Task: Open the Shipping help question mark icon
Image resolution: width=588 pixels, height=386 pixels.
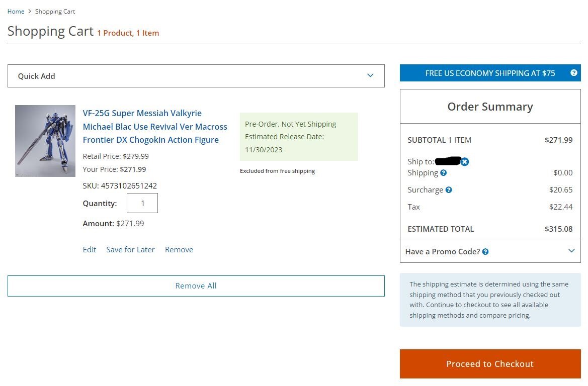Action: click(x=443, y=173)
